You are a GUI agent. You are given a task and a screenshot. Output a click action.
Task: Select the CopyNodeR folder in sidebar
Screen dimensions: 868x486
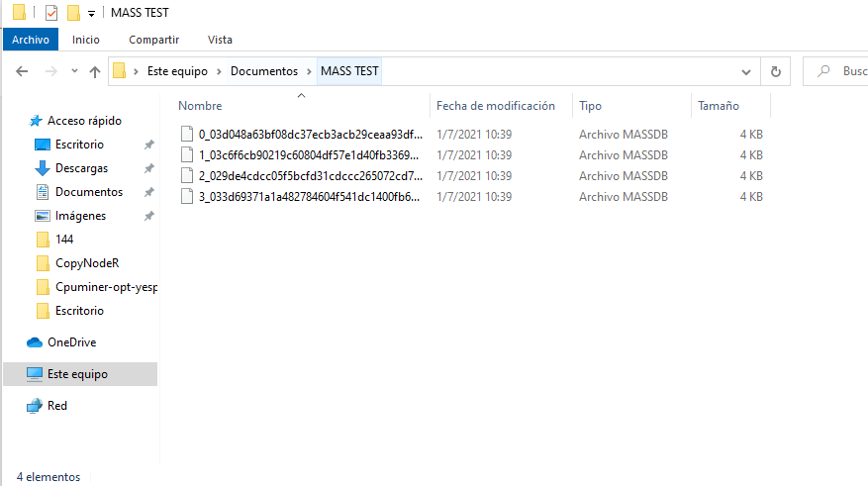[x=87, y=263]
